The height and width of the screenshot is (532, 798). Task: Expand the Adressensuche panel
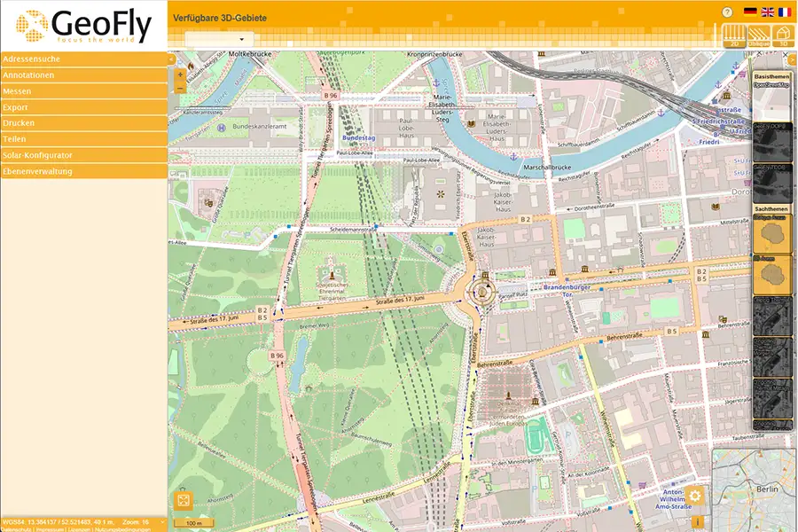pyautogui.click(x=83, y=59)
